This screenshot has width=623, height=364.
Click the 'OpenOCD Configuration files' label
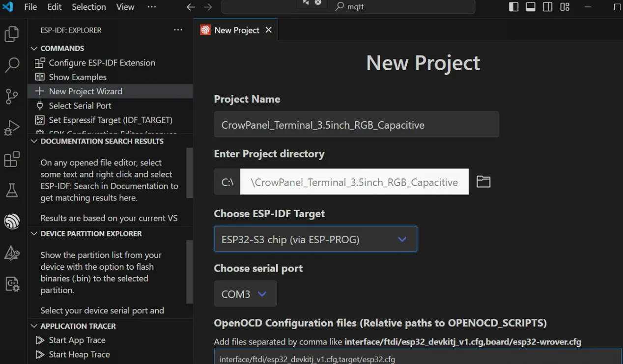coord(380,323)
